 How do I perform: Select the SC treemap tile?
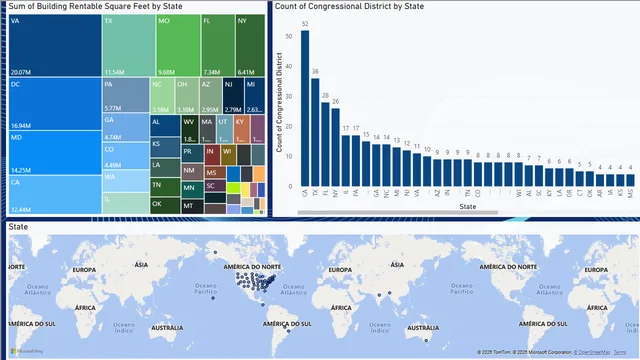215,185
